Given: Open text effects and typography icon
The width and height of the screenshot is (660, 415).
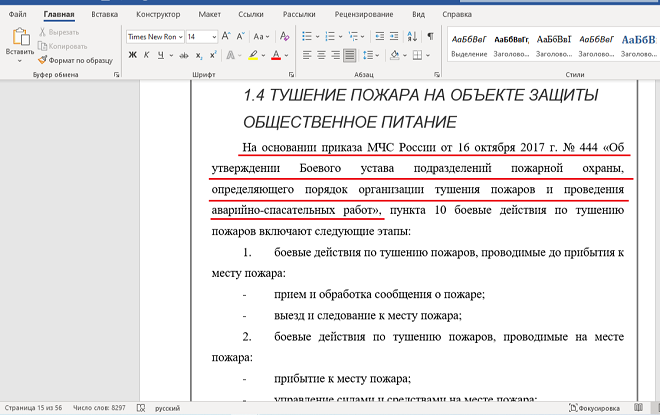Looking at the screenshot, I should 231,55.
